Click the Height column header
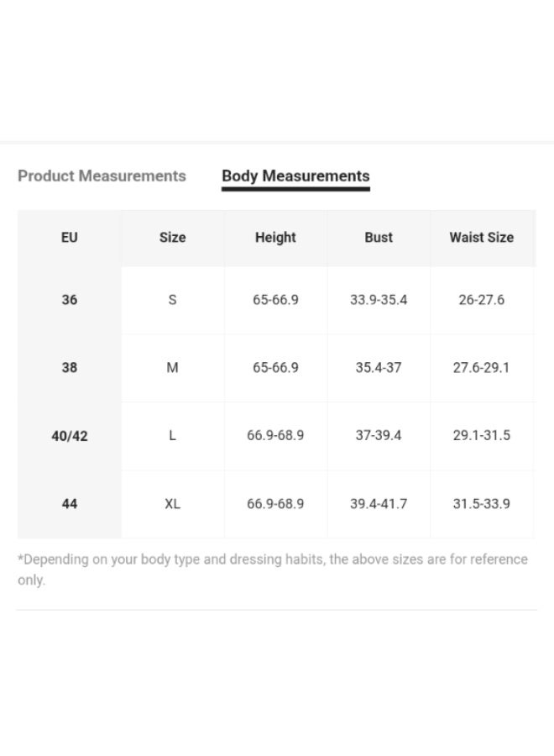The width and height of the screenshot is (554, 756). [275, 238]
